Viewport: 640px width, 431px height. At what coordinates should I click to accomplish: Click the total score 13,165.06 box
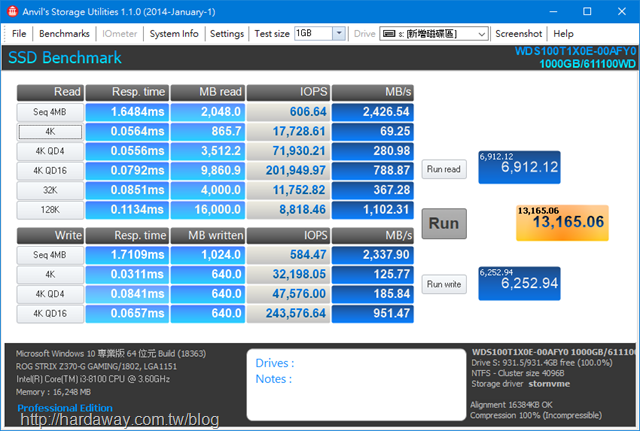[562, 223]
